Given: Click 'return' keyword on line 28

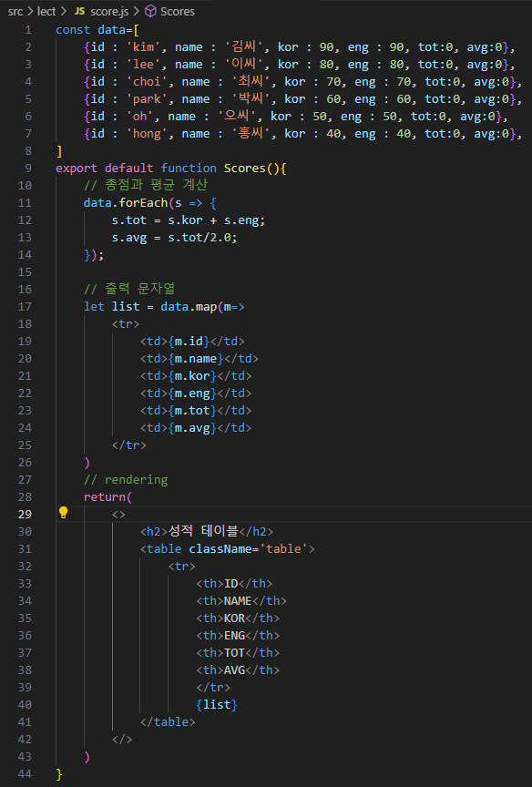Looking at the screenshot, I should [x=105, y=497].
